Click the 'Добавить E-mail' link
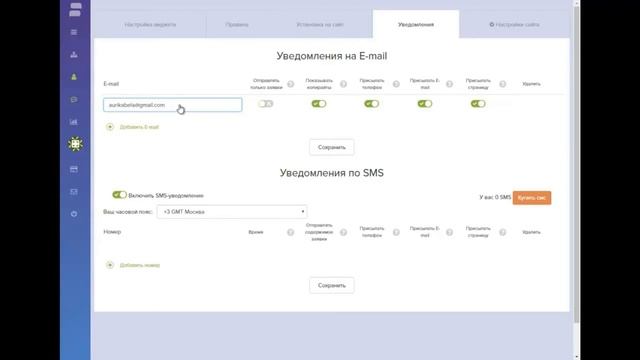The height and width of the screenshot is (360, 640). pos(139,127)
